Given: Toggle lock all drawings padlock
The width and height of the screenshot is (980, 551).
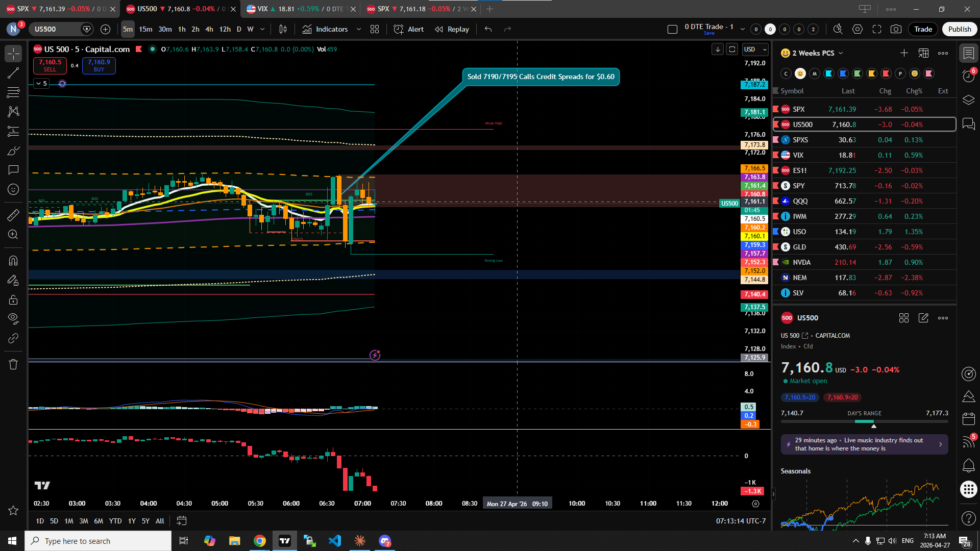Looking at the screenshot, I should tap(13, 299).
